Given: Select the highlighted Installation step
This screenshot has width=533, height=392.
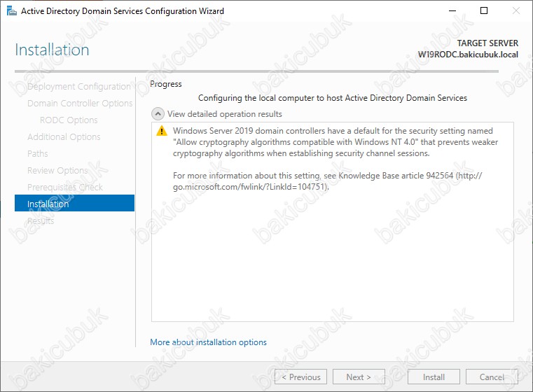Looking at the screenshot, I should tap(74, 203).
